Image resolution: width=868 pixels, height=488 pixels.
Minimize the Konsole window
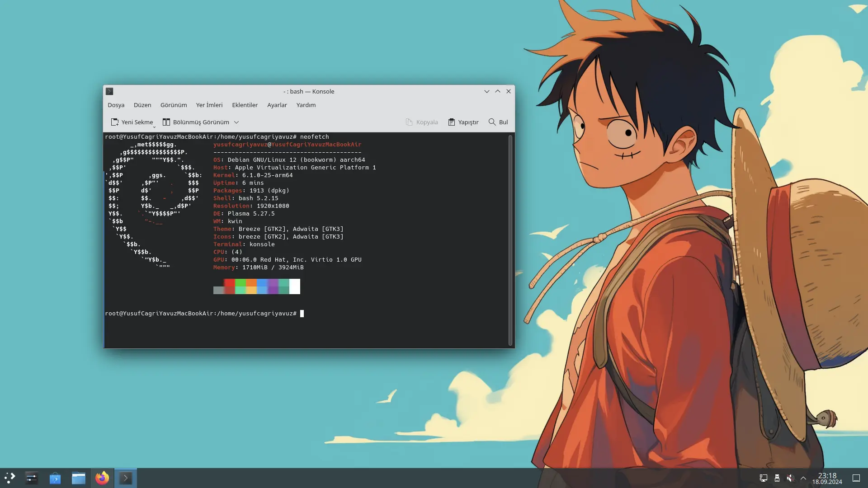pos(487,91)
